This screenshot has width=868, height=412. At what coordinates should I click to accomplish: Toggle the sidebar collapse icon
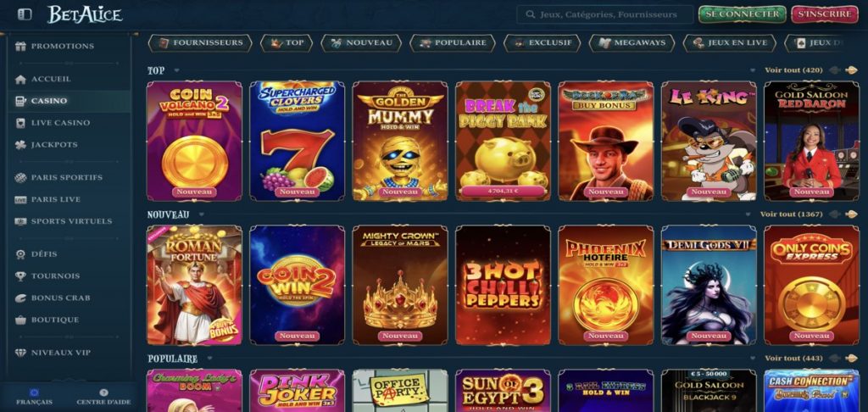[x=25, y=14]
